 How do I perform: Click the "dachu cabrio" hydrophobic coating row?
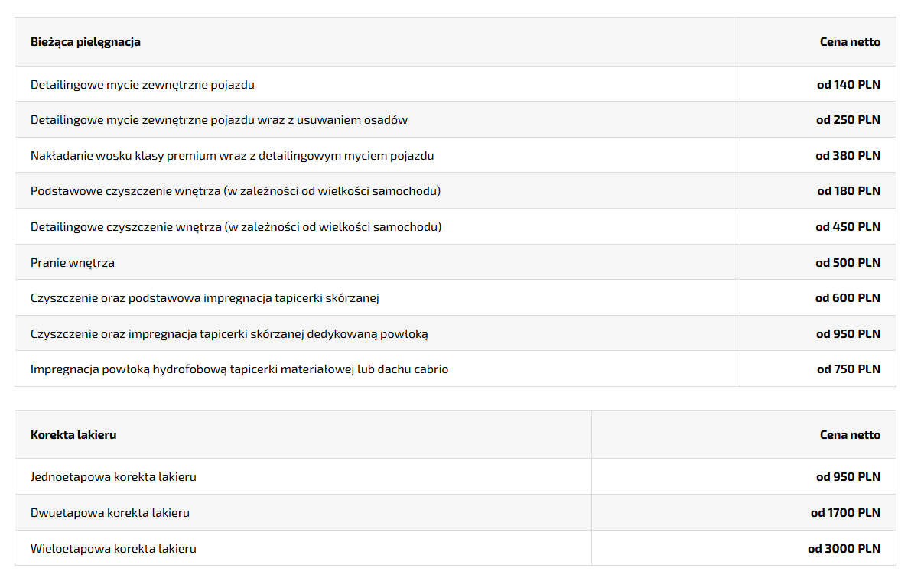pos(239,369)
